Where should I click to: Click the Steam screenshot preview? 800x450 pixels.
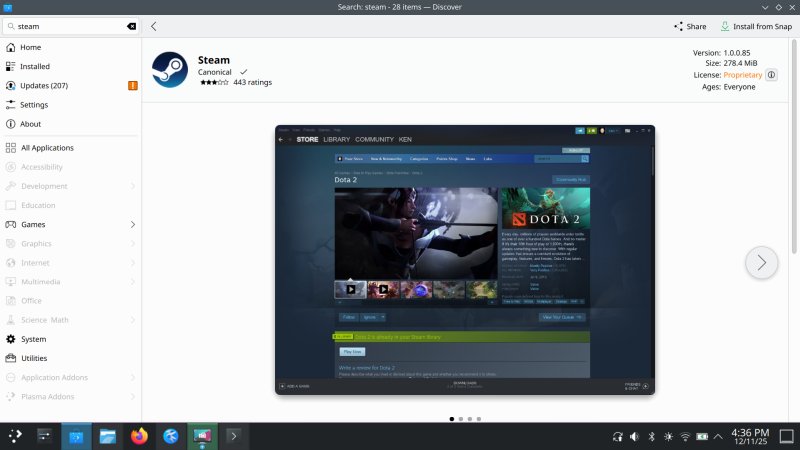(465, 260)
